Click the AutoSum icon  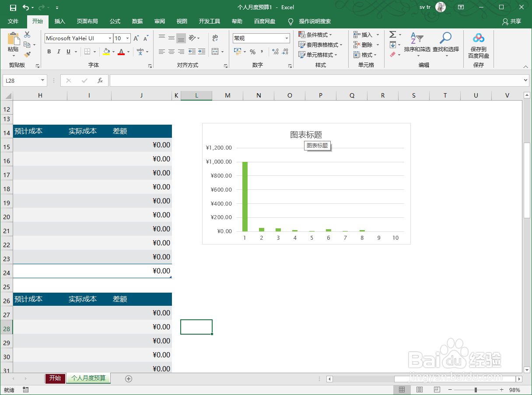(x=393, y=34)
